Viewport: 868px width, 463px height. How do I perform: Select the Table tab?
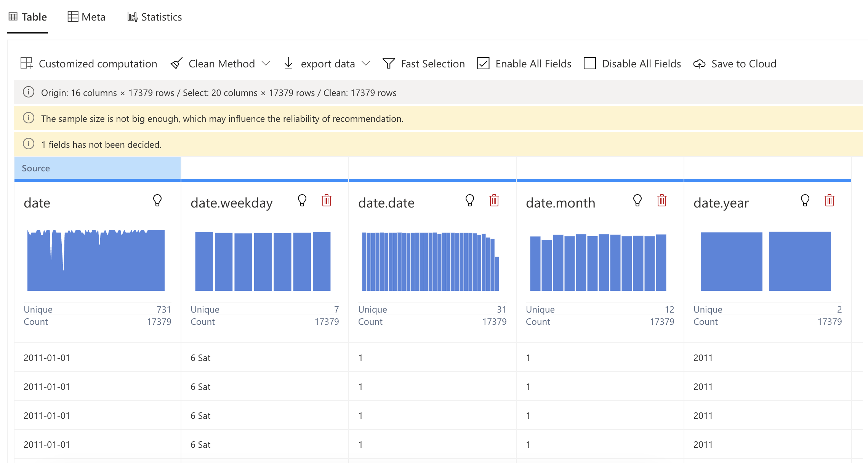28,17
